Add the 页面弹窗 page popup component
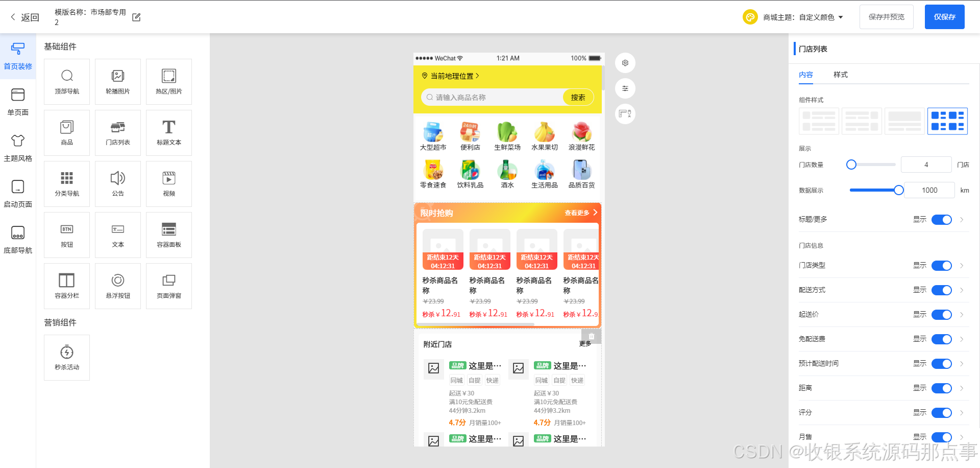 tap(169, 286)
